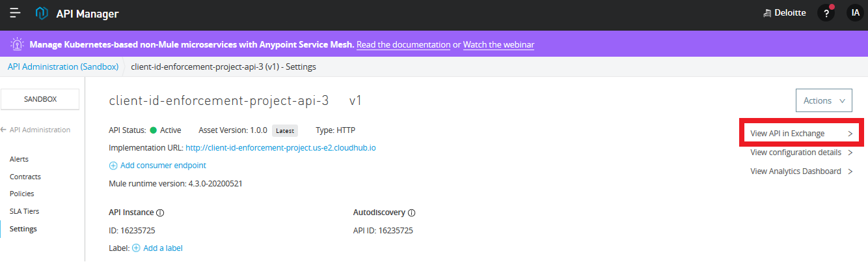The image size is (868, 264).
Task: Click the API name heading client-id-enforcement-project-api-3
Action: coord(219,101)
